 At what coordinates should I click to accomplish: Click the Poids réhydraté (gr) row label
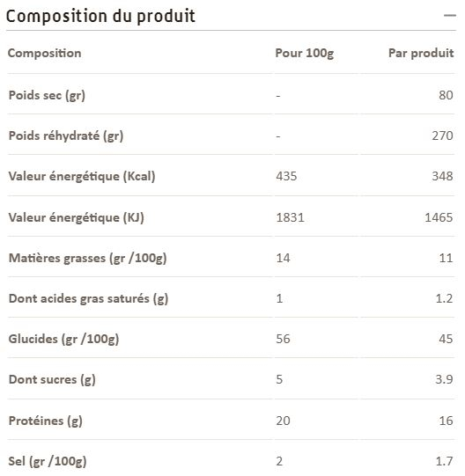click(x=66, y=135)
